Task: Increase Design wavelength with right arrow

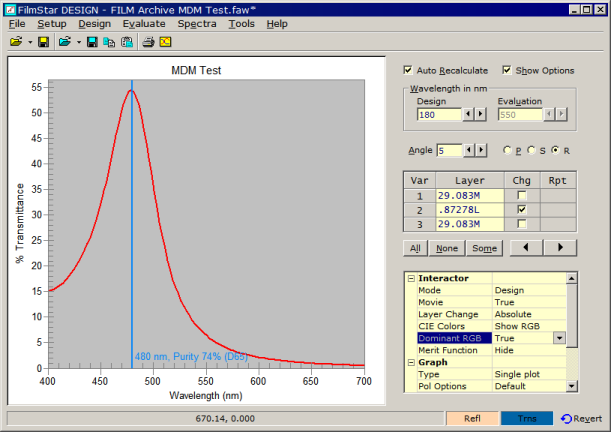Action: 480,115
